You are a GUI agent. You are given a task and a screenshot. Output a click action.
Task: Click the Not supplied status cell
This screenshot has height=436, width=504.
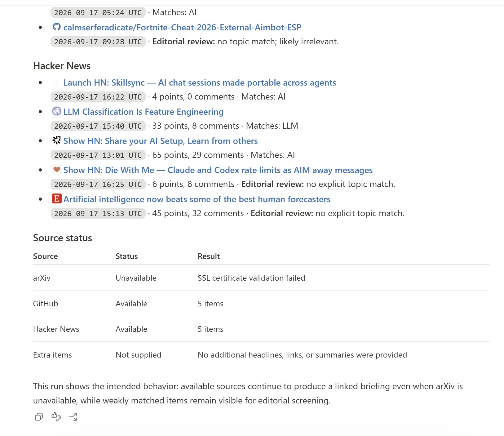[x=139, y=355]
